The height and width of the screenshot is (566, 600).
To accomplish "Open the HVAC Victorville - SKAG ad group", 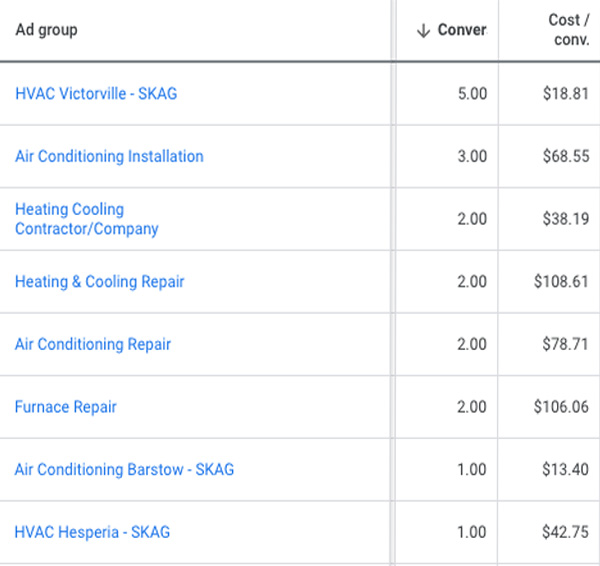I will point(96,94).
